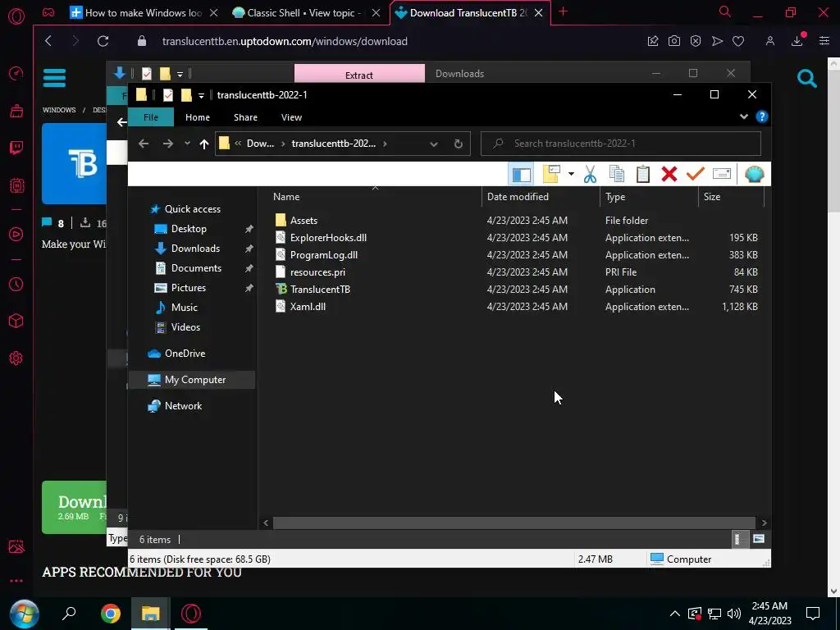Click the red X Delete icon
The image size is (840, 630).
tap(669, 174)
